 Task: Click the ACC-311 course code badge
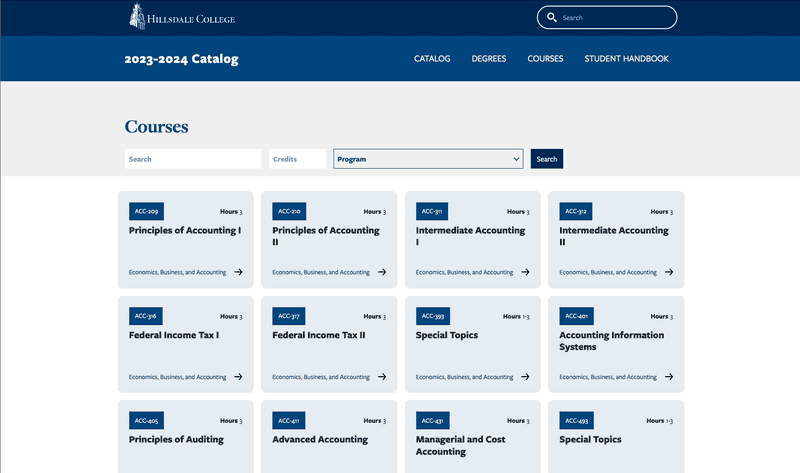point(432,211)
